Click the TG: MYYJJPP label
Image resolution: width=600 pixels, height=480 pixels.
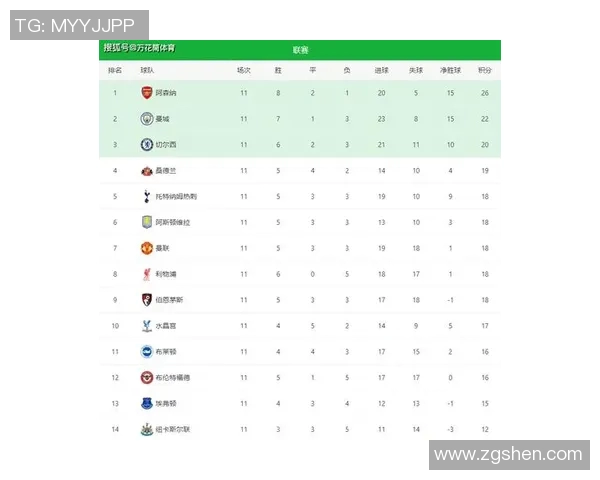click(x=78, y=25)
